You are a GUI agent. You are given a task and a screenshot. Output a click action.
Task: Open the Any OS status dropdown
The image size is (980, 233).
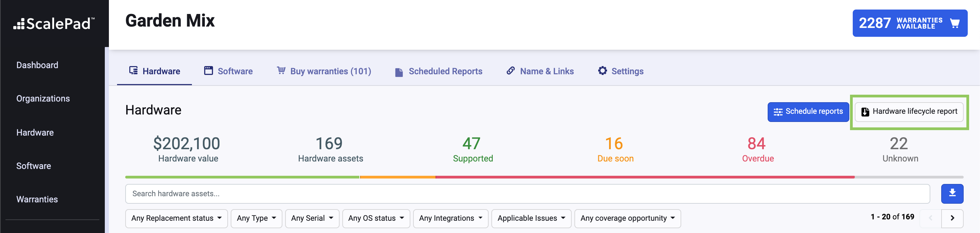(376, 218)
